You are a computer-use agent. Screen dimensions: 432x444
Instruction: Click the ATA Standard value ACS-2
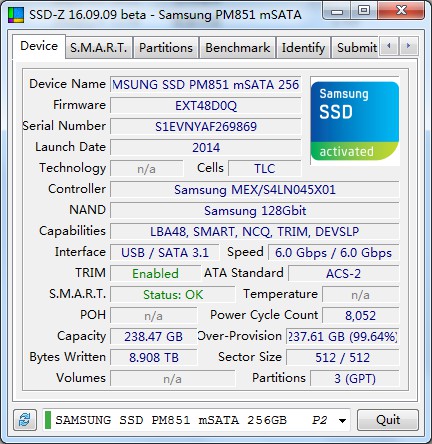point(344,274)
